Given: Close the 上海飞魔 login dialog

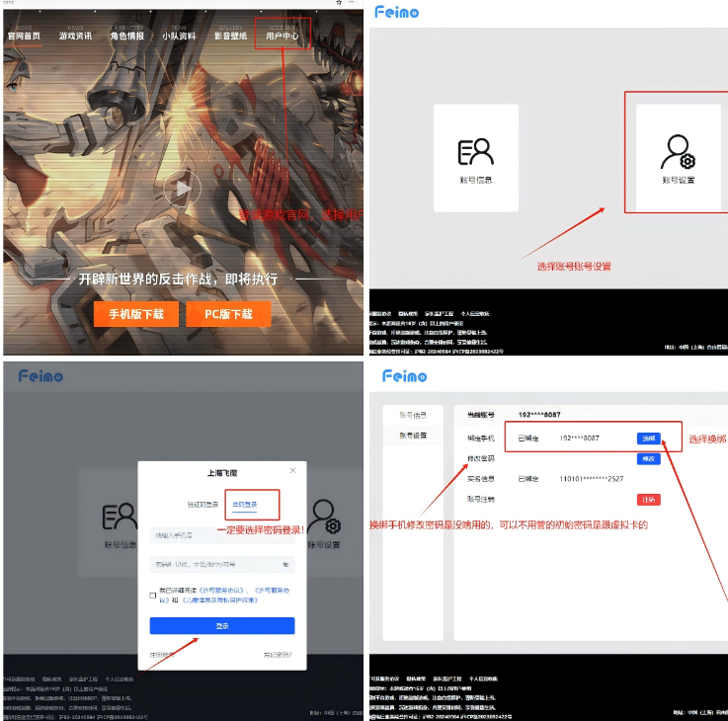Looking at the screenshot, I should click(292, 470).
